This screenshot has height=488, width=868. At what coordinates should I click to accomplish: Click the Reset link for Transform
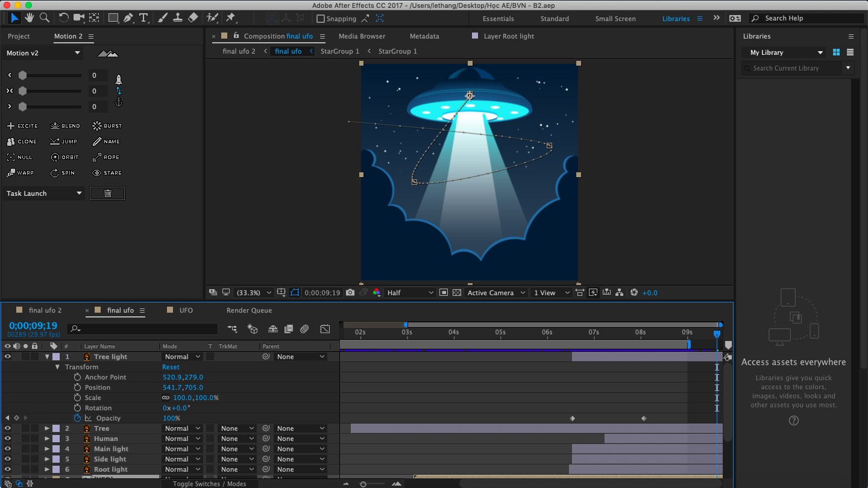click(x=171, y=367)
